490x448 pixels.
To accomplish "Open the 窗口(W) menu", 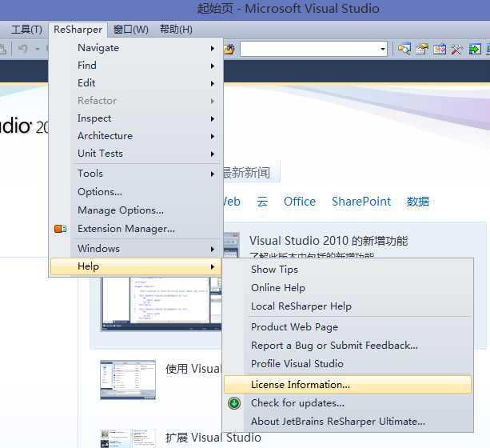I will click(130, 30).
